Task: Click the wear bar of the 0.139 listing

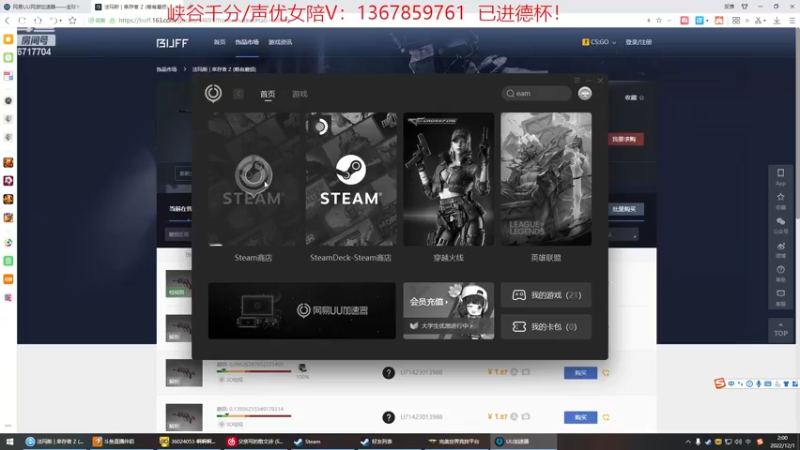Action: click(x=254, y=416)
